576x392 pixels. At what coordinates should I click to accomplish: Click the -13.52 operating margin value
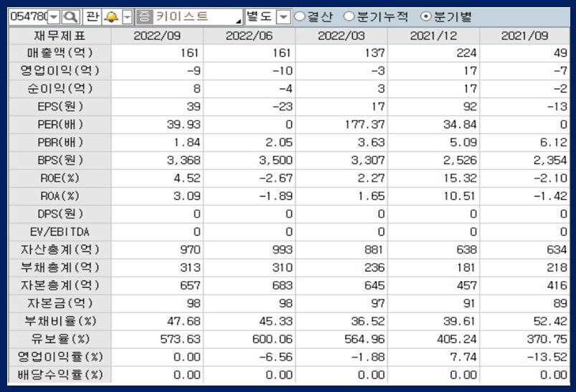pos(547,358)
